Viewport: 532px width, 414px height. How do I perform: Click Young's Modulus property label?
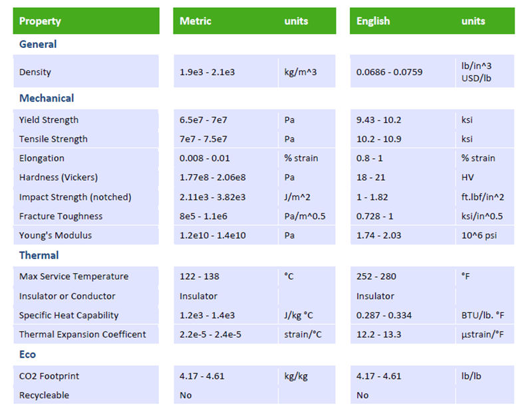click(55, 235)
